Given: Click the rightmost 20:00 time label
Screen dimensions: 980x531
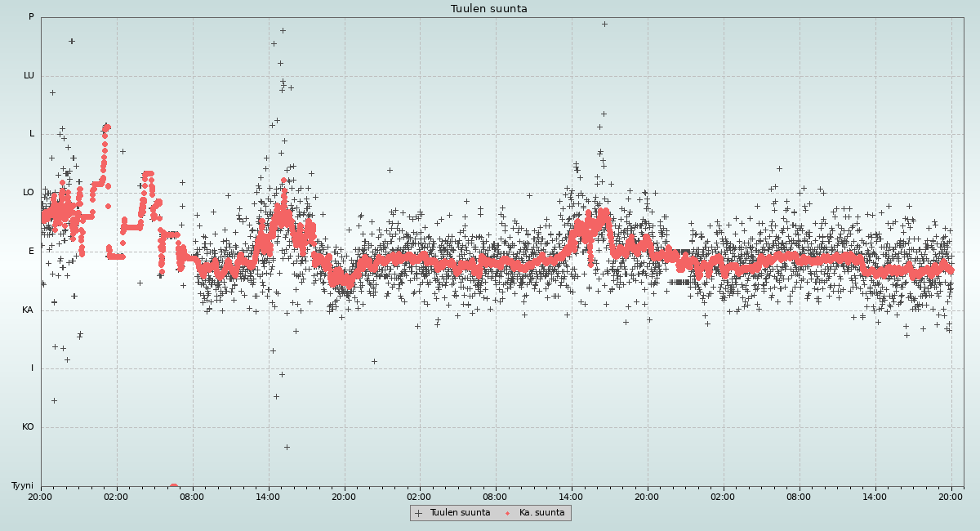Looking at the screenshot, I should click(x=951, y=496).
